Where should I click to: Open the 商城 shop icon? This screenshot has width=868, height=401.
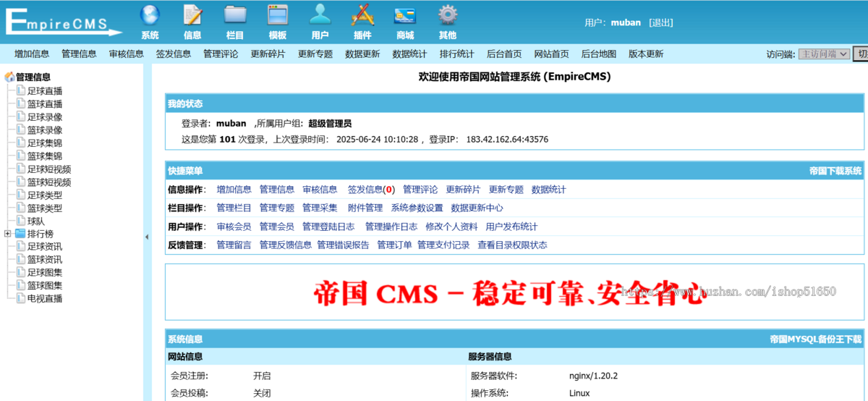405,15
